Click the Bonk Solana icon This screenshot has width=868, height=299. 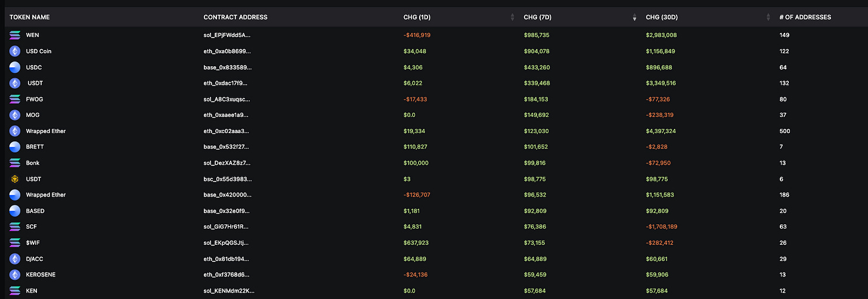click(x=15, y=163)
